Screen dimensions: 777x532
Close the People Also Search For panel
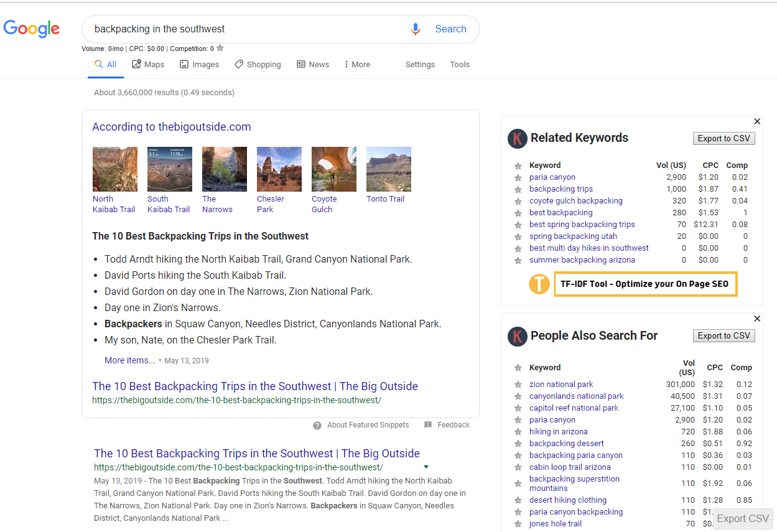[x=757, y=319]
